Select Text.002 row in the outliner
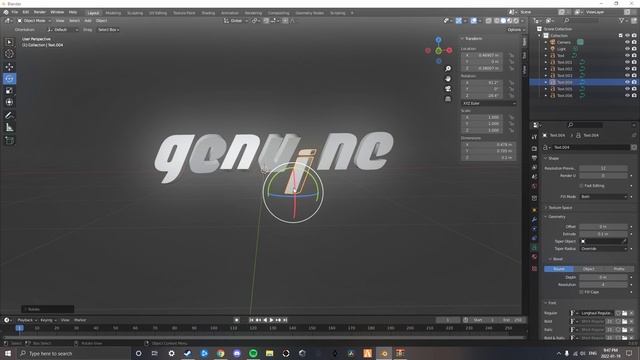 point(584,69)
